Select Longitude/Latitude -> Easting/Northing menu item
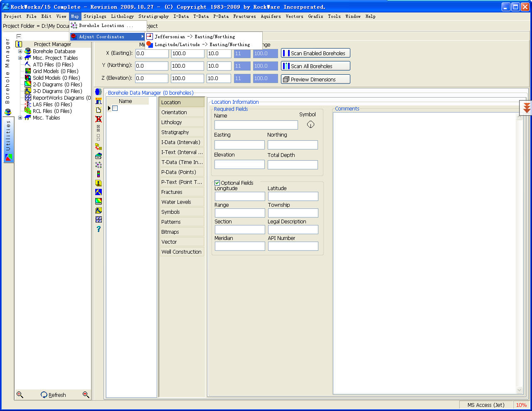The width and height of the screenshot is (532, 411). [204, 44]
